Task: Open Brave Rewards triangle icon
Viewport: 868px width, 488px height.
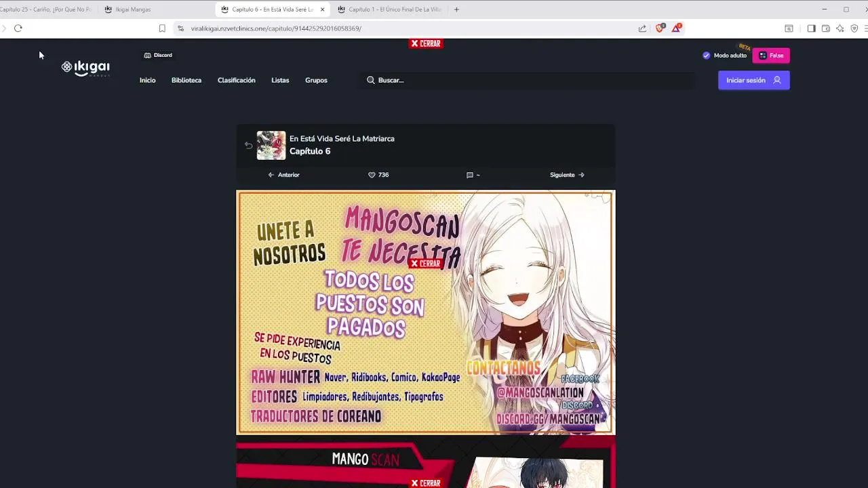Action: pyautogui.click(x=676, y=28)
